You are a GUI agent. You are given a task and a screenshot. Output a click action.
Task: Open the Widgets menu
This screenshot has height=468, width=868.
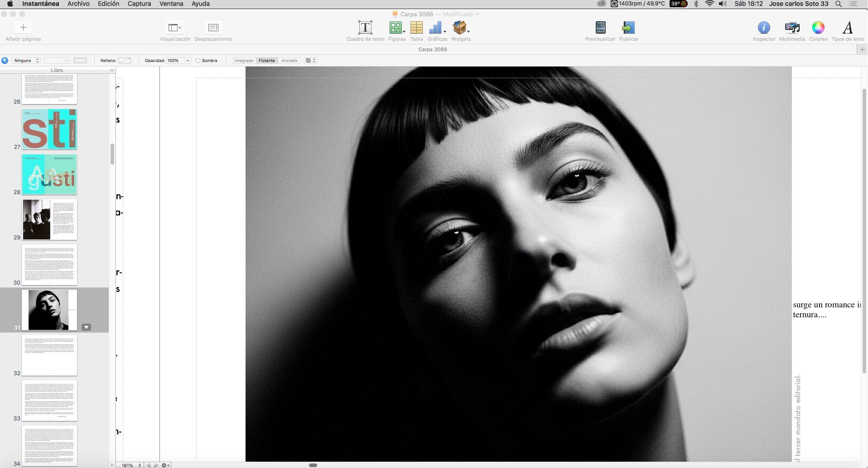pos(461,28)
